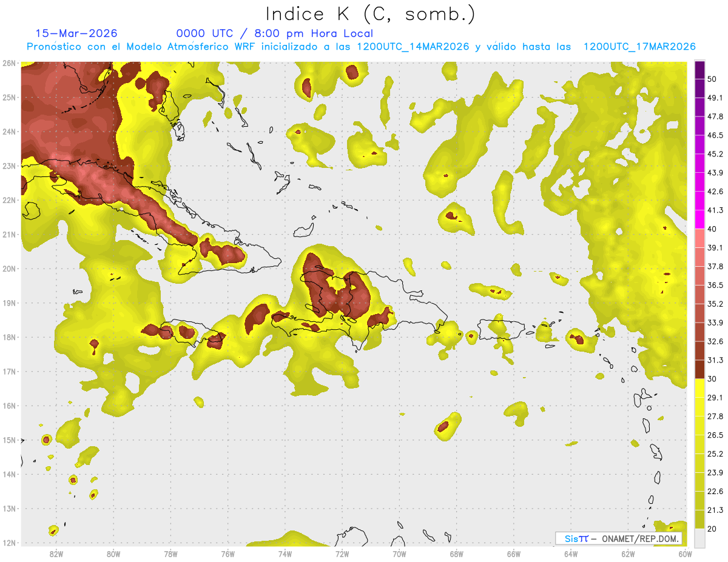Click the longitude label '70W'

pos(399,554)
